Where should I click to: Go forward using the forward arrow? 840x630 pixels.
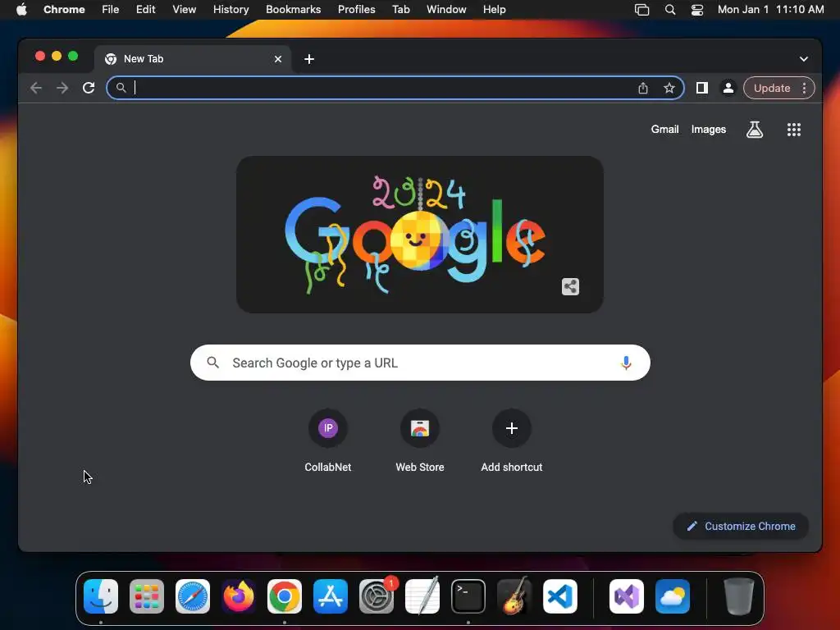[62, 88]
